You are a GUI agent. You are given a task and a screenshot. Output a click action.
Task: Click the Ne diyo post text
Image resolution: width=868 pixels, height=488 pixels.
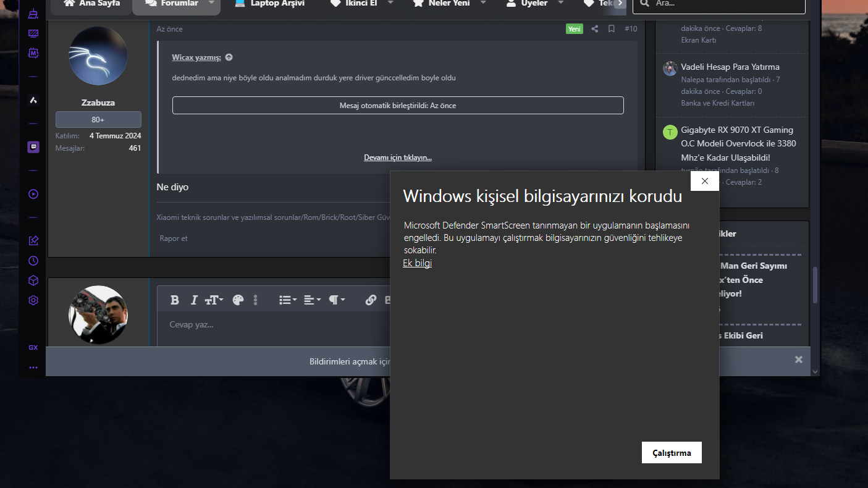point(172,187)
